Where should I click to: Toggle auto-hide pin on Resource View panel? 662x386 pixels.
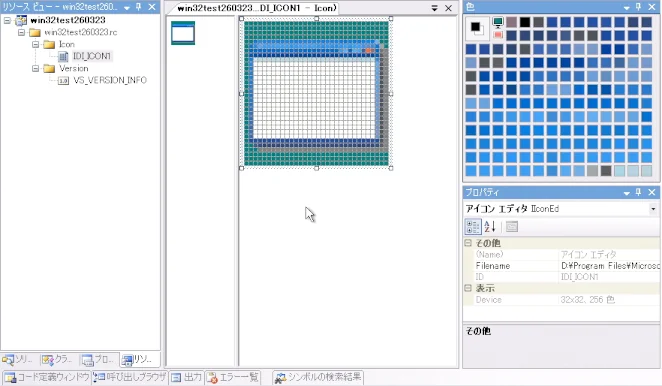(138, 7)
